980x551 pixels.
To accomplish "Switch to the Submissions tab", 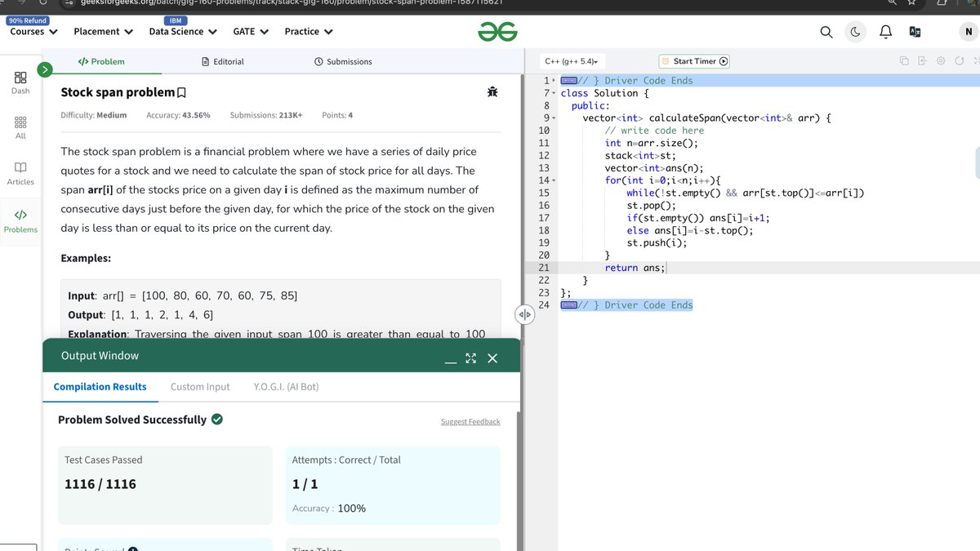I will tap(343, 61).
